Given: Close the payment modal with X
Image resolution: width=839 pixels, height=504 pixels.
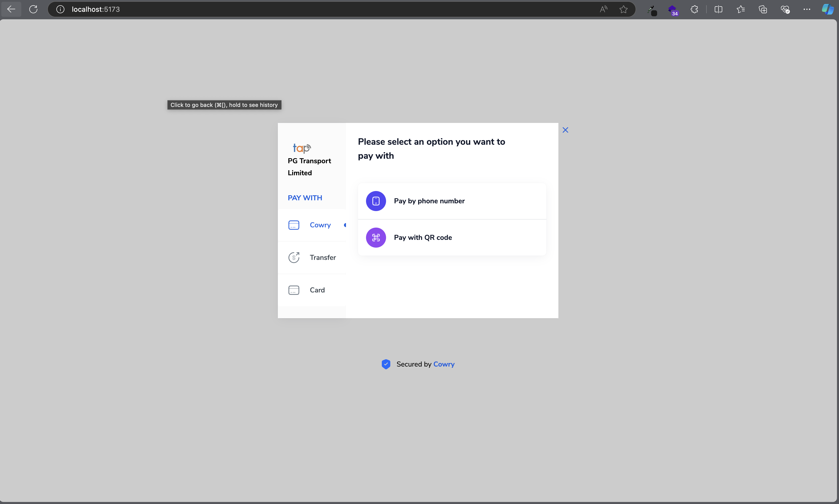Looking at the screenshot, I should [x=565, y=130].
